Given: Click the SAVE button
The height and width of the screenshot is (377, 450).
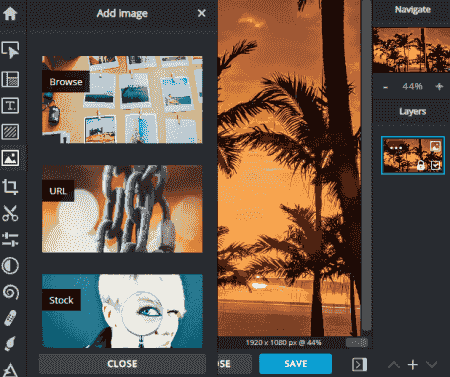Looking at the screenshot, I should click(x=296, y=364).
